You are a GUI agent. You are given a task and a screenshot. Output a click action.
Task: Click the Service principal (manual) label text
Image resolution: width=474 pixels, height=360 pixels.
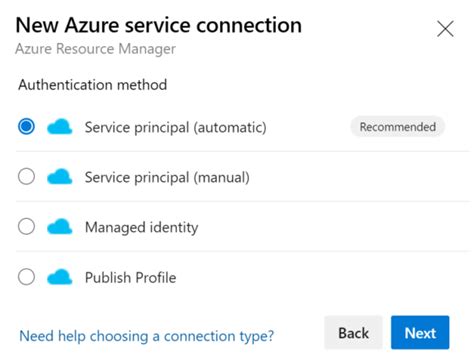[167, 177]
